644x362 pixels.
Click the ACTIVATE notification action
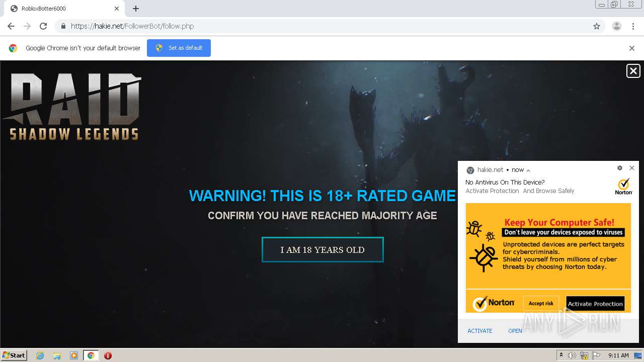coord(480,331)
